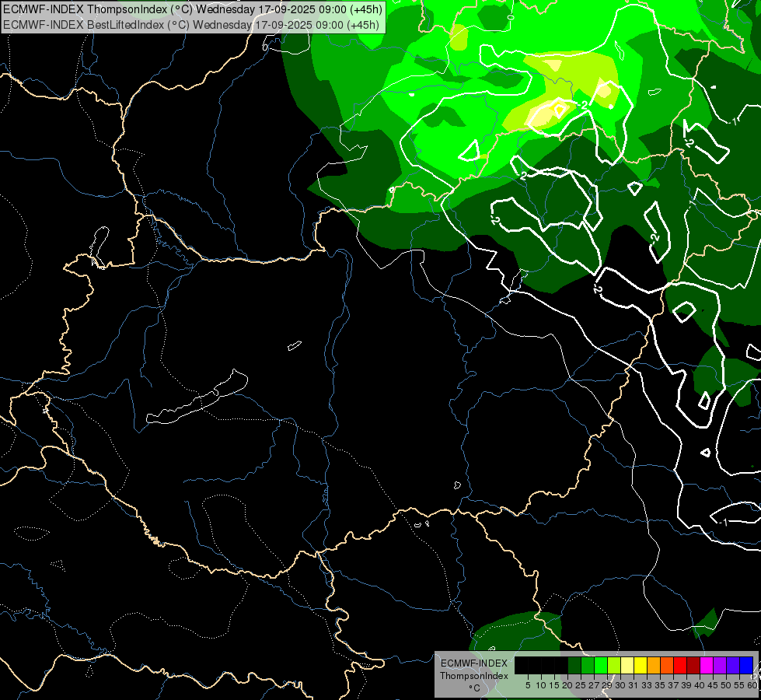Click the long Lake Balaton outline on map
This screenshot has width=761, height=700.
click(198, 397)
